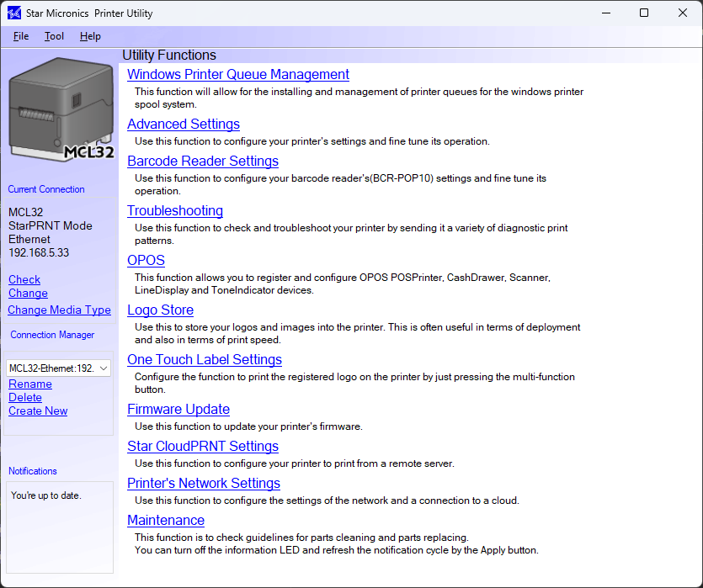Click the Change connection link

pos(28,294)
